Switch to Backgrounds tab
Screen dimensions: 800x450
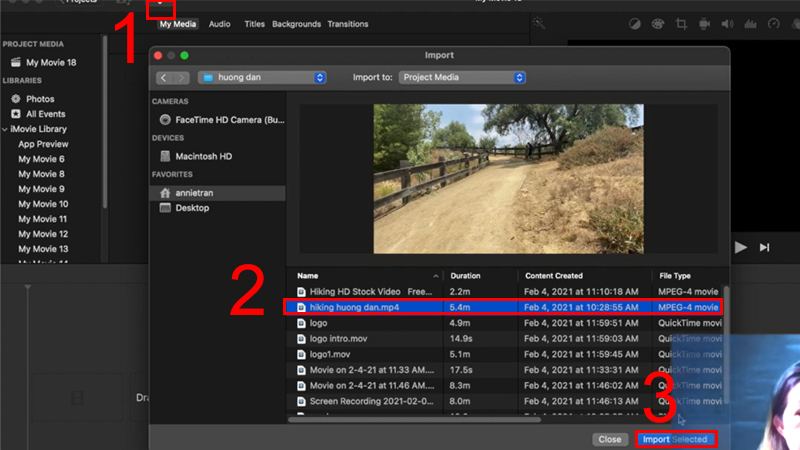(x=296, y=24)
